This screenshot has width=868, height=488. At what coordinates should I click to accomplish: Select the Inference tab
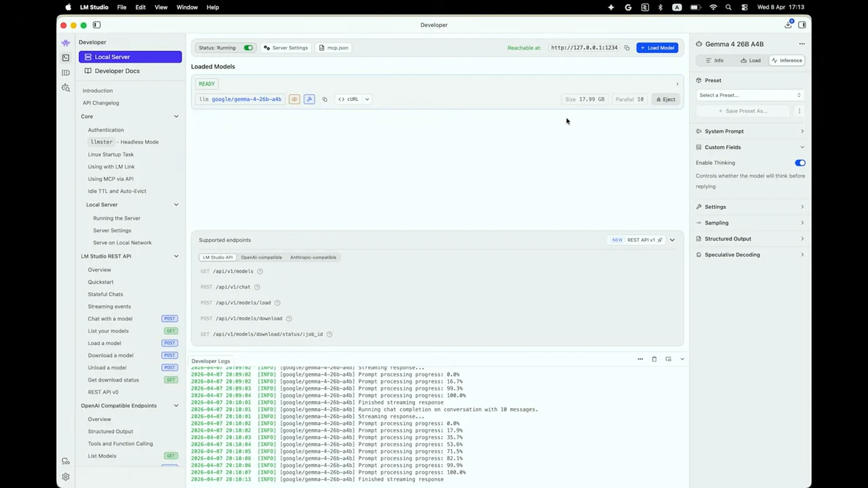pos(787,61)
